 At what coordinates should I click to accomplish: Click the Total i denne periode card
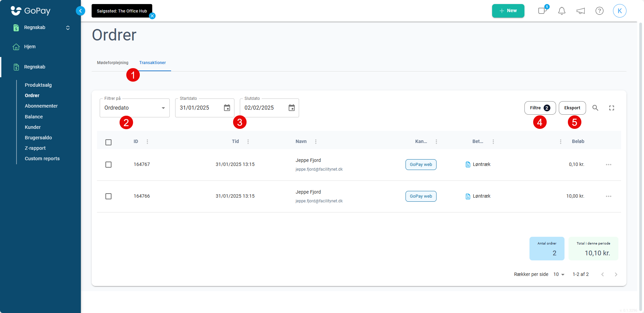(593, 249)
